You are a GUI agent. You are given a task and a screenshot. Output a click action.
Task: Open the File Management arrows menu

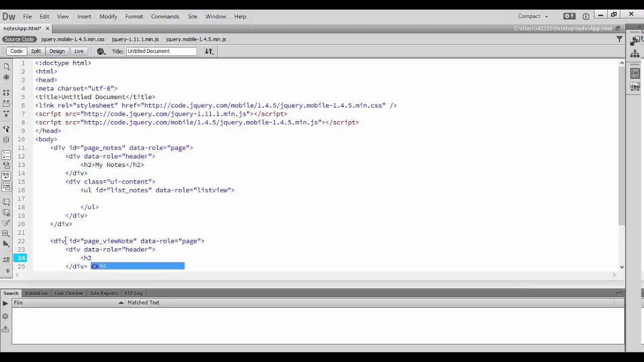coord(209,51)
